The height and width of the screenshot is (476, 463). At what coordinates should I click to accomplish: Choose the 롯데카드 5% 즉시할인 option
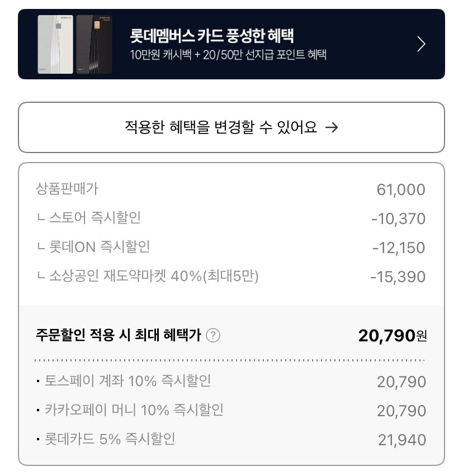tap(110, 439)
